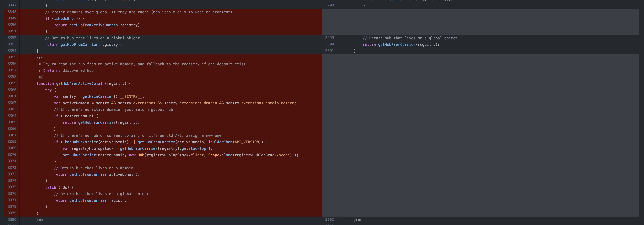Select line number 3349 in the gutter
The height and width of the screenshot is (225, 644).
pos(12,18)
